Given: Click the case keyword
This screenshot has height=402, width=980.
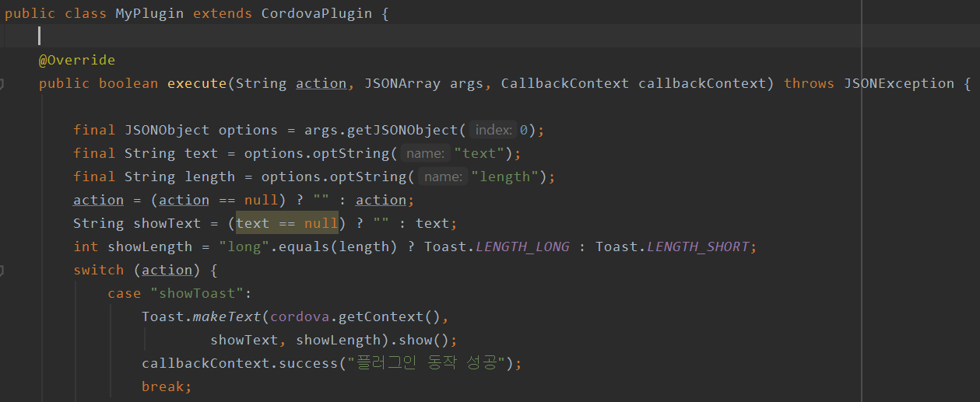Looking at the screenshot, I should tap(125, 293).
